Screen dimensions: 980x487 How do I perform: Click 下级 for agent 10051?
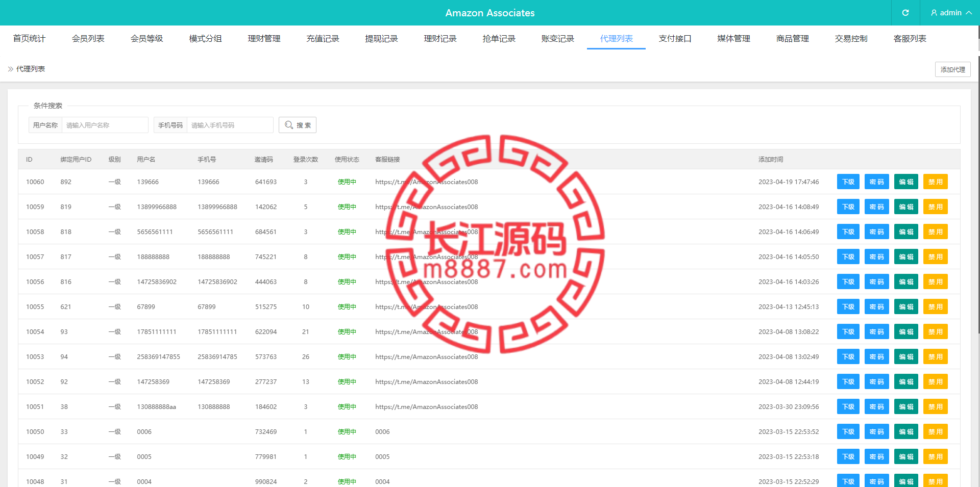click(x=848, y=406)
